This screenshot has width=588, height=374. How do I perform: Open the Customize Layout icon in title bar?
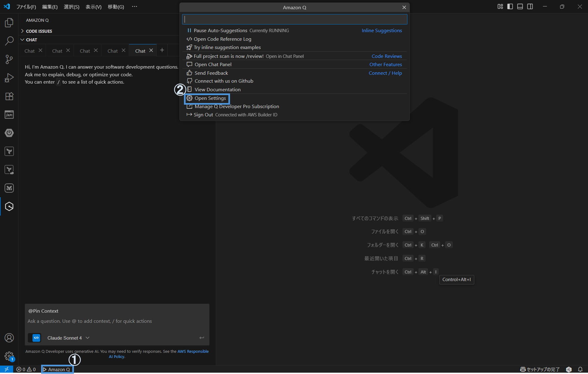point(500,7)
